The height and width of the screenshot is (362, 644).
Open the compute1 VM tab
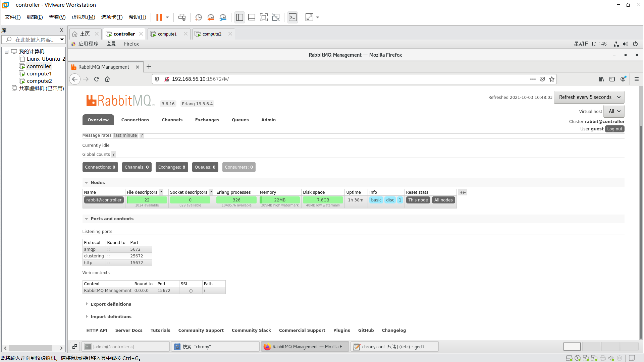(x=167, y=34)
